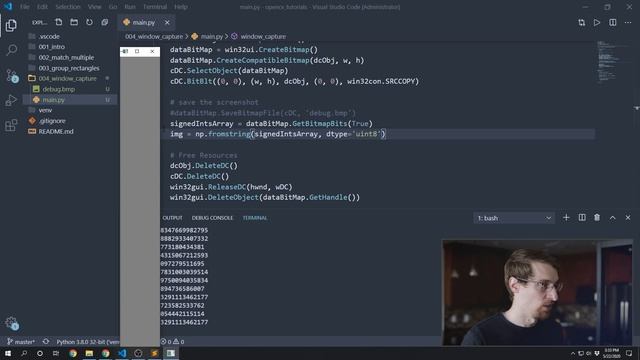Open the Search view in activity bar
The image size is (640, 360).
[x=11, y=50]
